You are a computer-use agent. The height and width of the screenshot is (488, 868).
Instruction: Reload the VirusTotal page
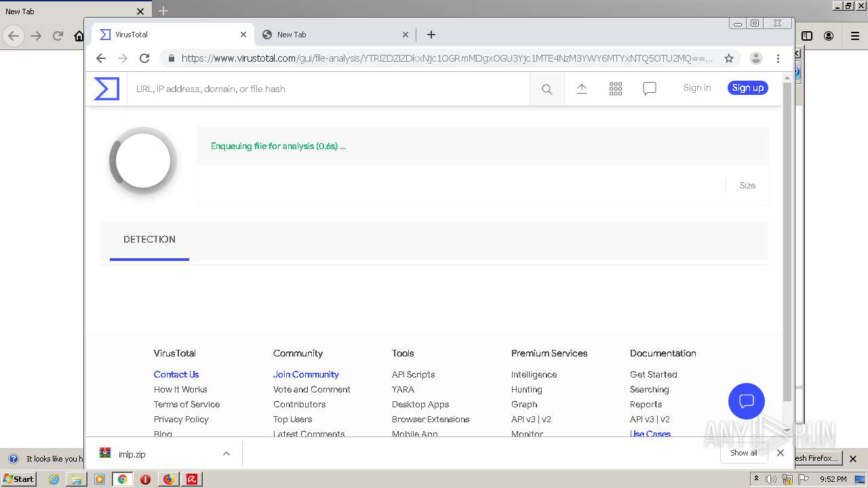[144, 58]
